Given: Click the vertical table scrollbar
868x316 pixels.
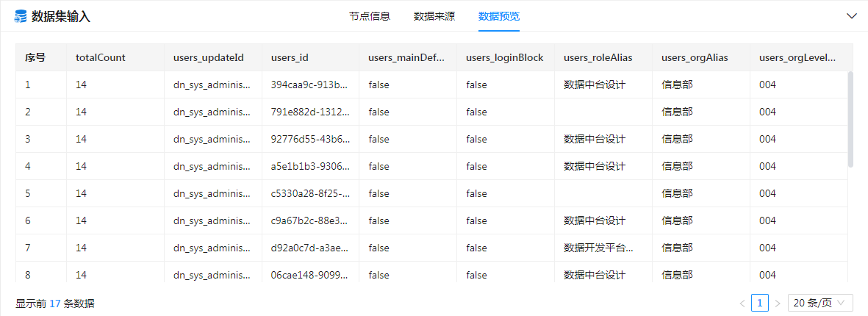Looking at the screenshot, I should coord(850,119).
